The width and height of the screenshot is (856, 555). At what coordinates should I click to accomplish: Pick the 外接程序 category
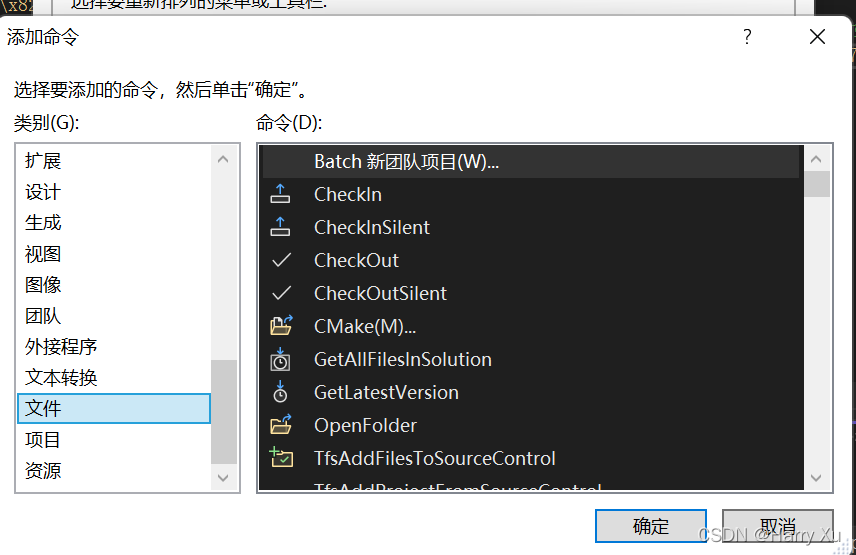(61, 347)
